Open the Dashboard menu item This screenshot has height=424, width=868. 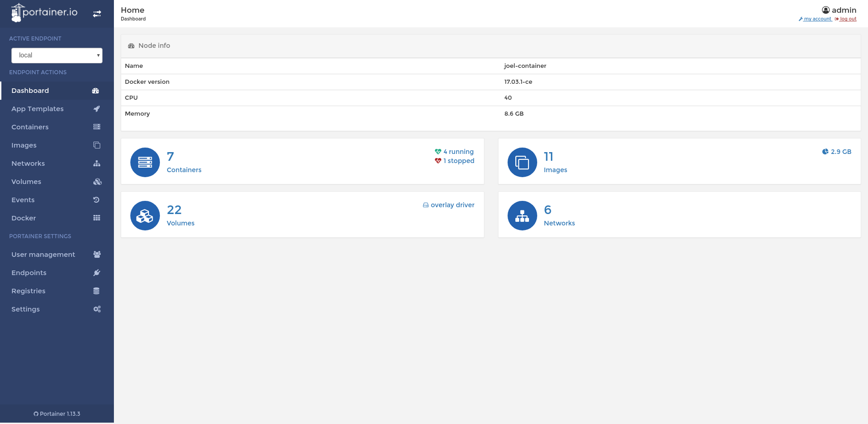pyautogui.click(x=57, y=91)
